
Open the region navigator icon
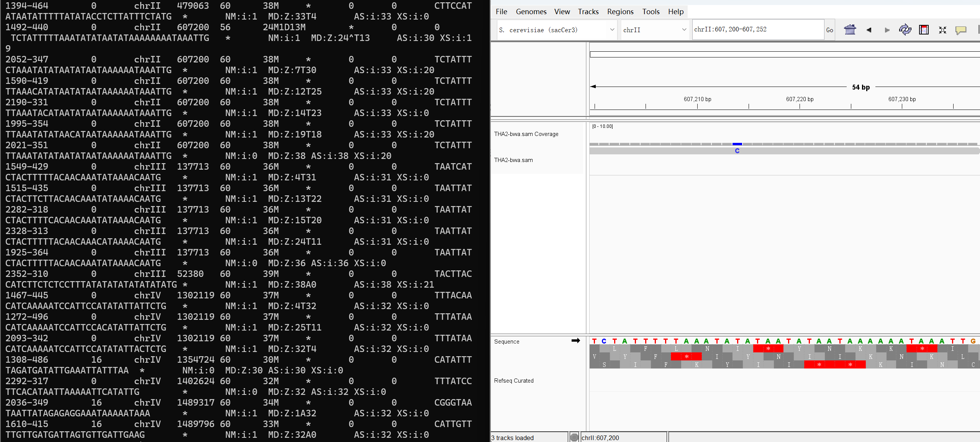point(924,29)
